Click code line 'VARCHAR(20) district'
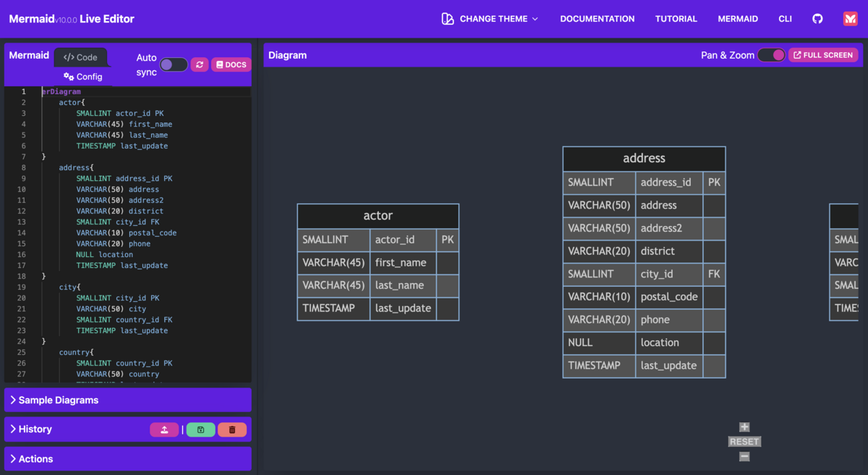Viewport: 868px width, 475px height. click(119, 211)
